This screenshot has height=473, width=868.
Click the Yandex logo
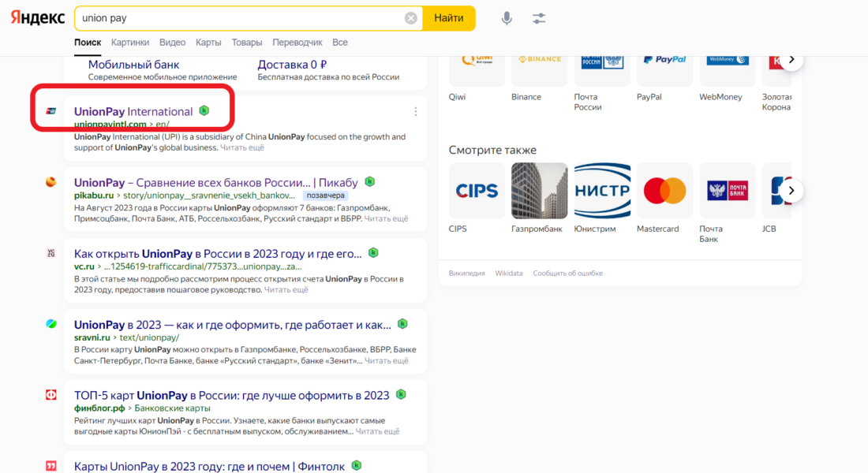pyautogui.click(x=37, y=18)
